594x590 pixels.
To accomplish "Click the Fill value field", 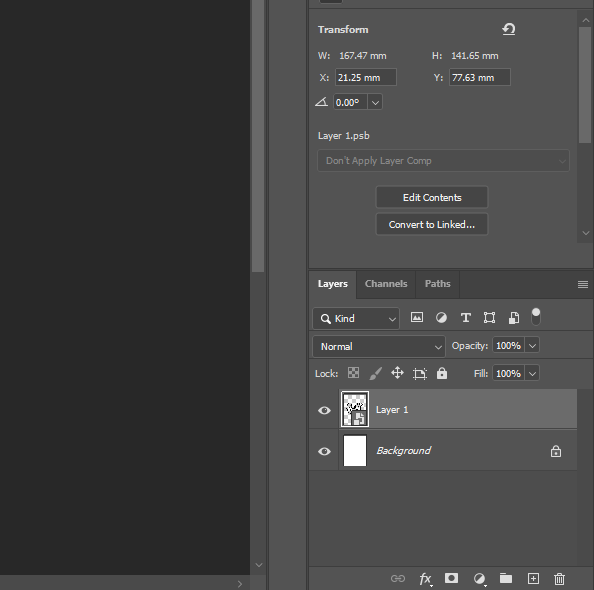I will tap(508, 374).
